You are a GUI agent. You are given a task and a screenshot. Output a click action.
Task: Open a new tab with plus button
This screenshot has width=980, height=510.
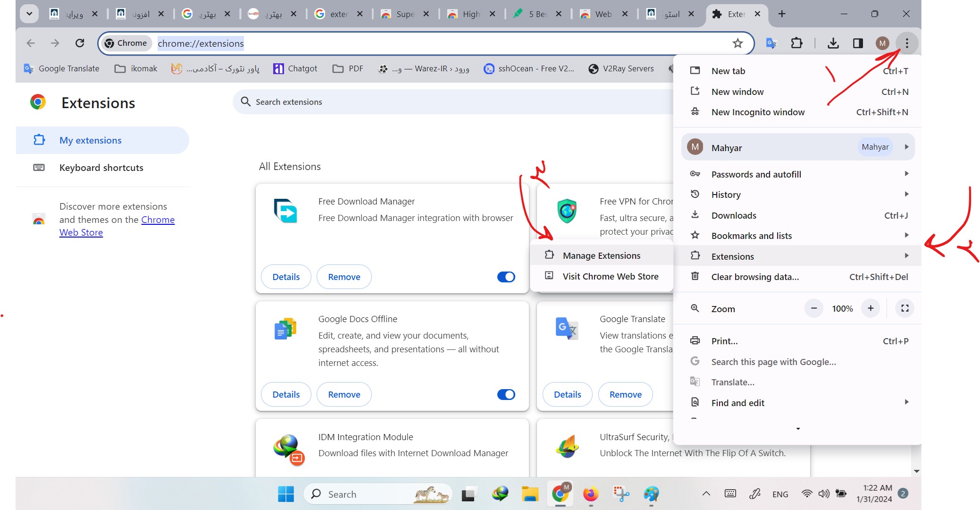click(782, 14)
